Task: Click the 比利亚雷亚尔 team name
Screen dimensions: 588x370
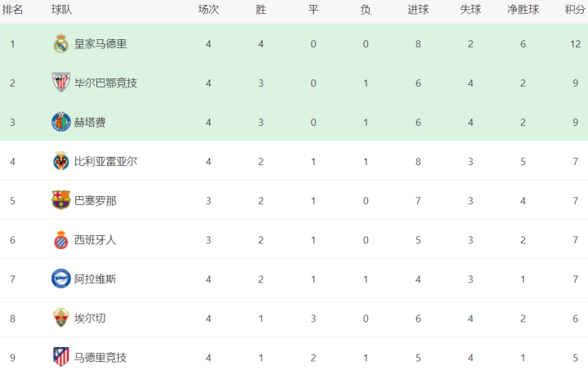Action: [105, 161]
